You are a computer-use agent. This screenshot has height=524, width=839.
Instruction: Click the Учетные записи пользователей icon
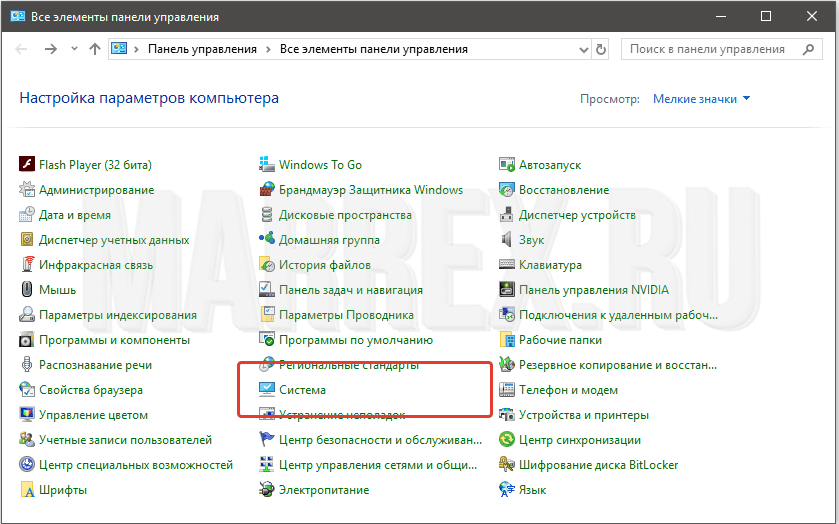27,439
